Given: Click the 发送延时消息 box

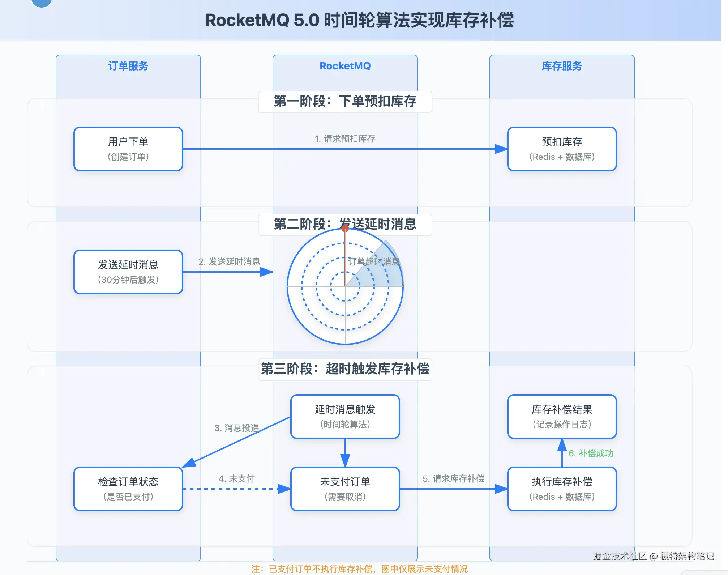Looking at the screenshot, I should pos(128,272).
